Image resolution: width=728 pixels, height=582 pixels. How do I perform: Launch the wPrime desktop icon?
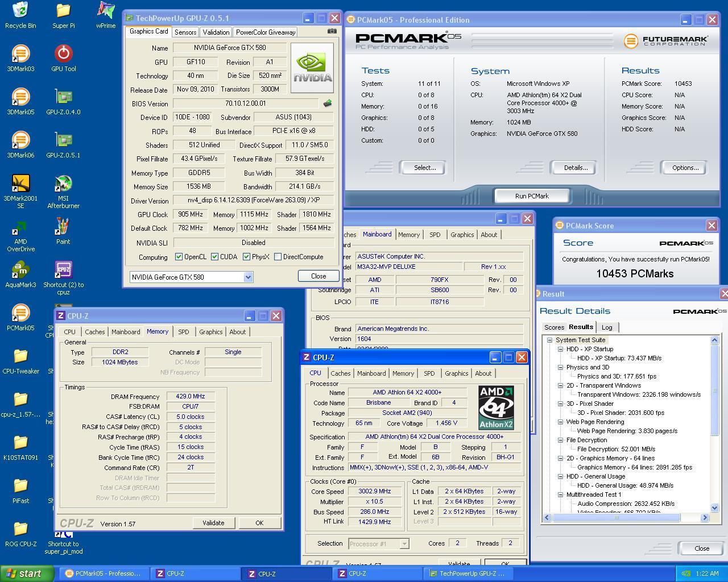pyautogui.click(x=106, y=15)
